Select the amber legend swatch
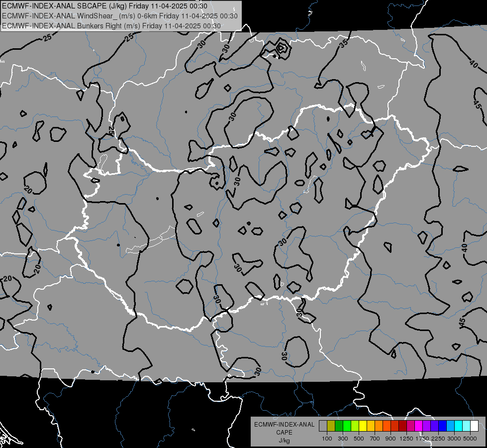This screenshot has height=448, width=487. point(371,426)
